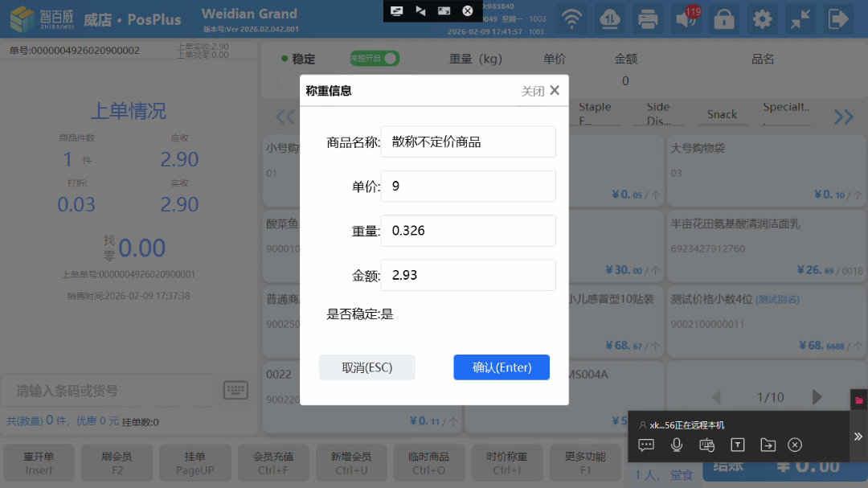Collapse the remote session panel with double chevron
Viewport: 868px width, 488px height.
(858, 437)
